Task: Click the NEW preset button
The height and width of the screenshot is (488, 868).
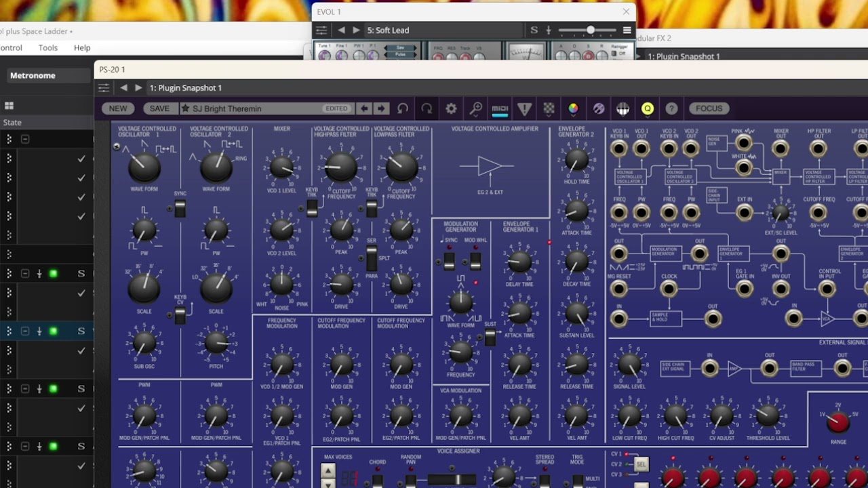Action: (118, 108)
